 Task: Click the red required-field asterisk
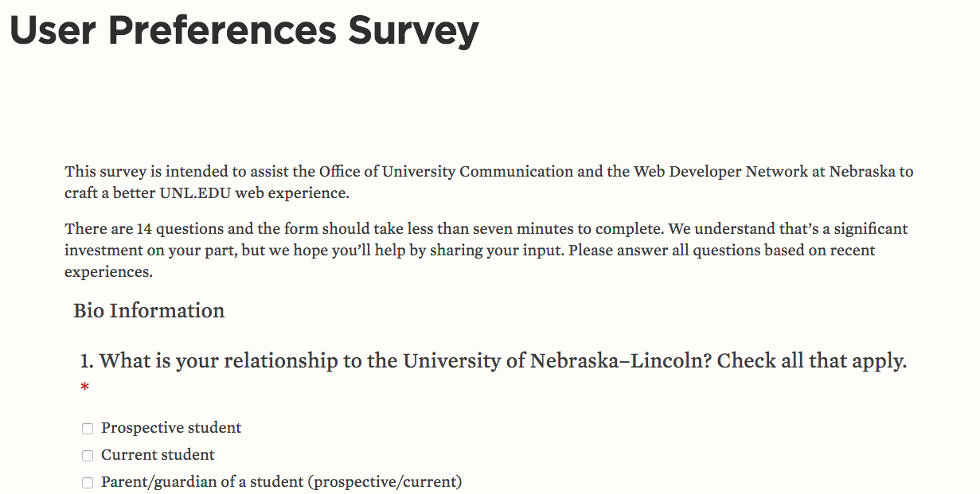click(x=84, y=388)
